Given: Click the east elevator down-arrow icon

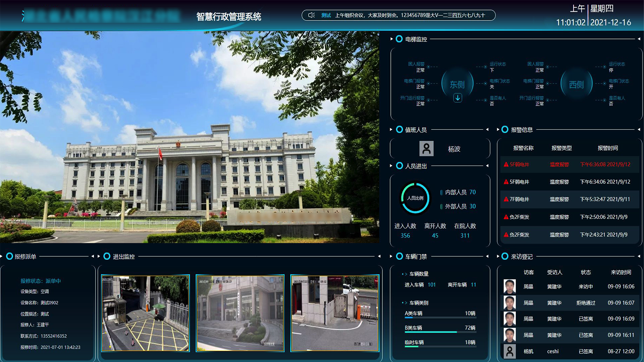Looking at the screenshot, I should pyautogui.click(x=458, y=98).
